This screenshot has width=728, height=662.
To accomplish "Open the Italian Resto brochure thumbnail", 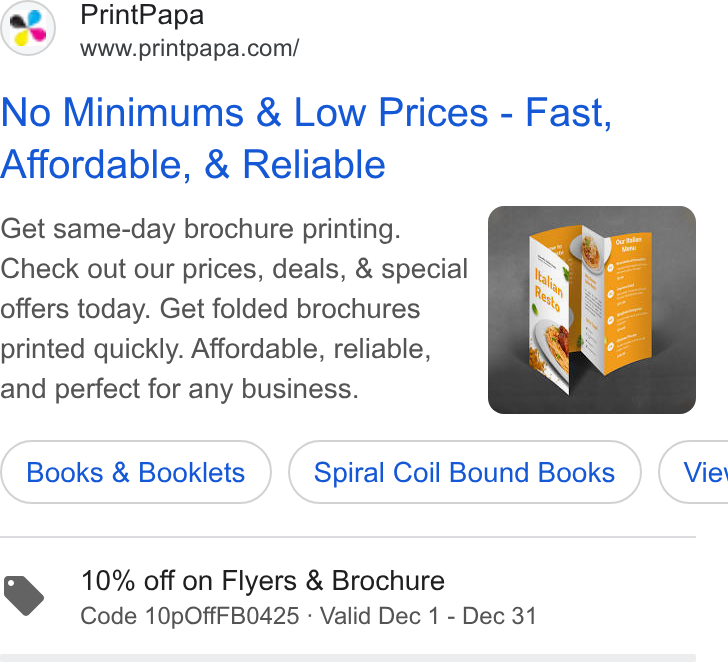I will (x=592, y=310).
